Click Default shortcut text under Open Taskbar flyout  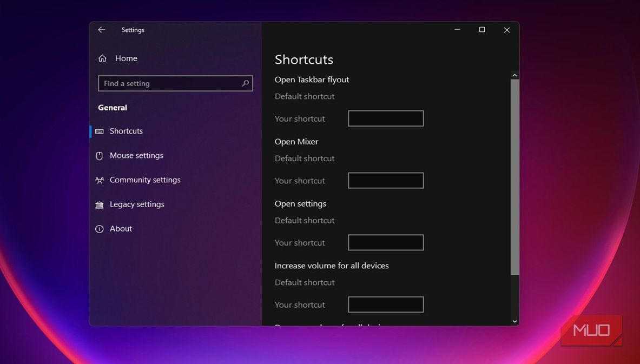tap(305, 96)
